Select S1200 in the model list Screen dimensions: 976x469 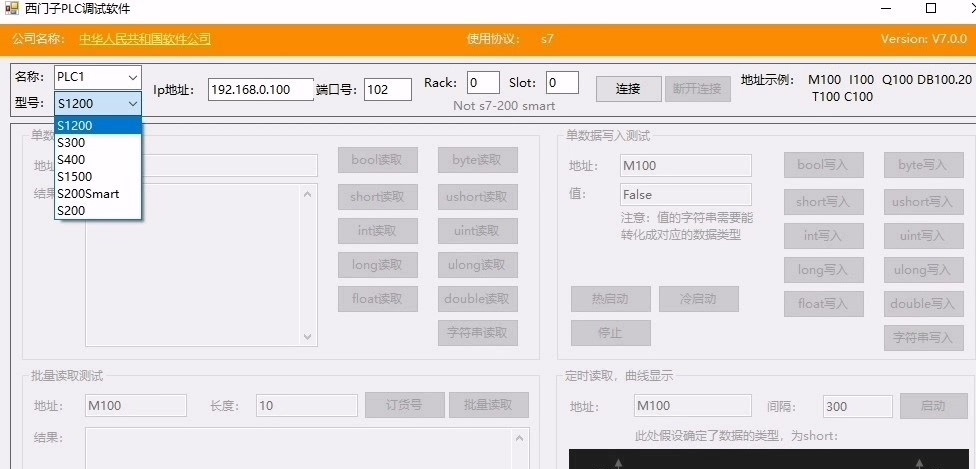pyautogui.click(x=98, y=125)
